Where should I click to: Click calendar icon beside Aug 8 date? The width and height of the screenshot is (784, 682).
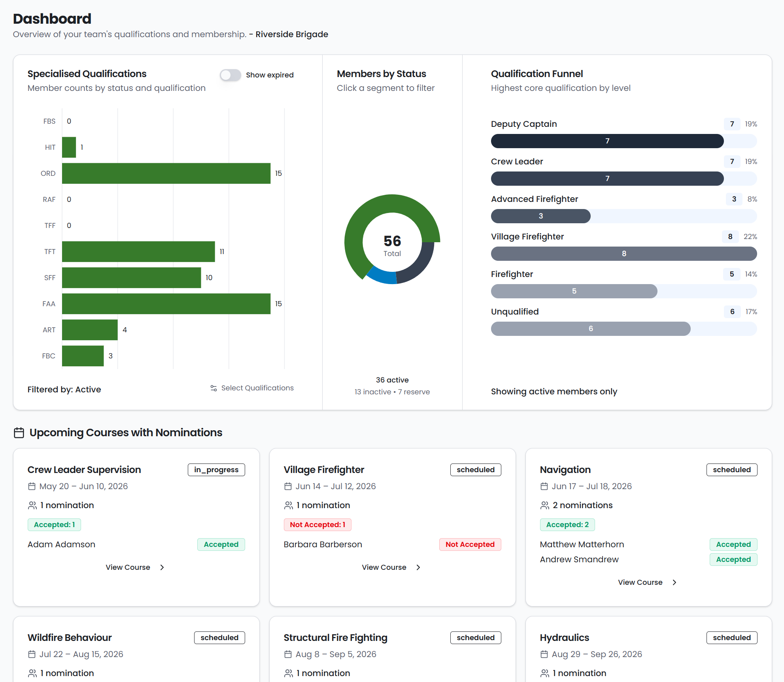coord(288,654)
